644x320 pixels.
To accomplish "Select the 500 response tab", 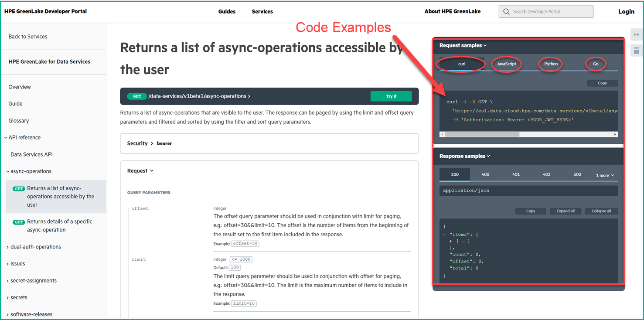I will (x=577, y=174).
